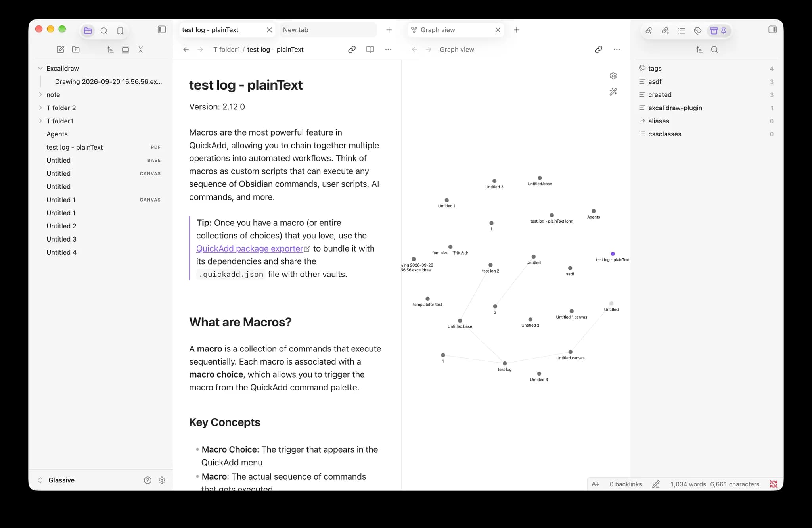Open graph settings gear icon

[613, 76]
